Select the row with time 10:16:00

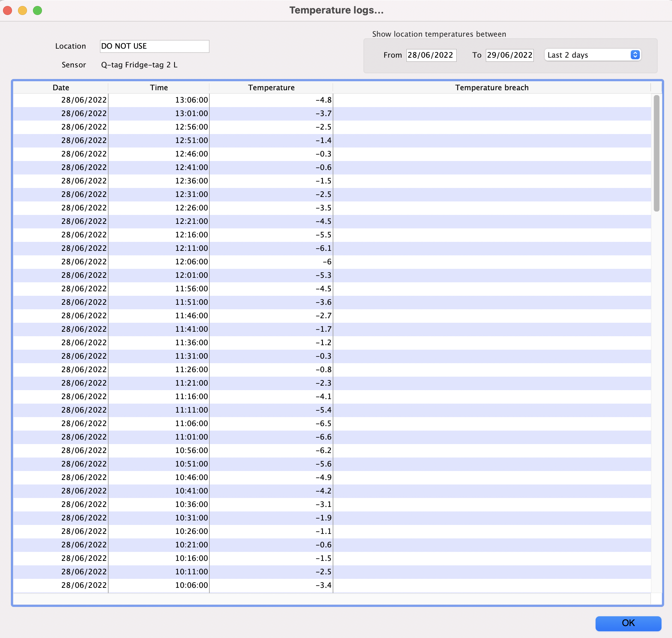coord(332,558)
